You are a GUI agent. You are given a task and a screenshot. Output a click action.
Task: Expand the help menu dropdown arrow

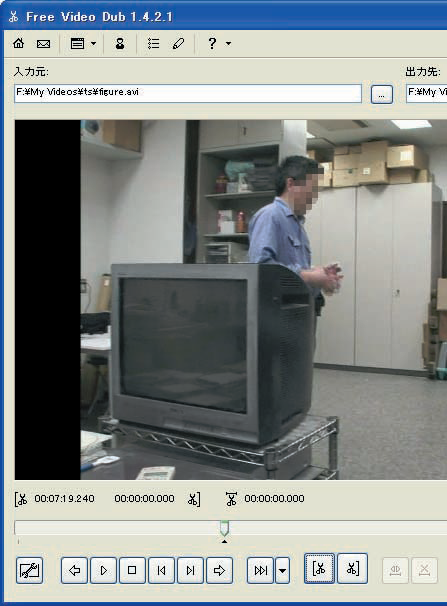point(228,44)
